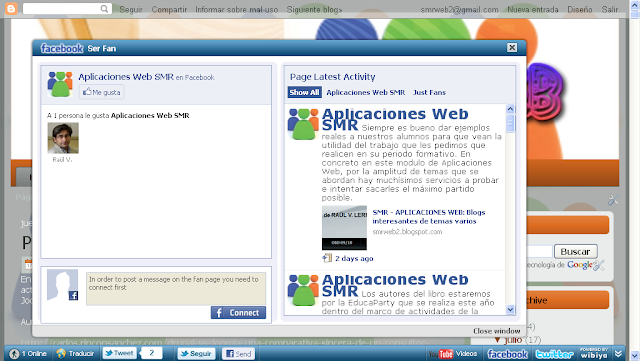Image resolution: width=640 pixels, height=361 pixels.
Task: Click Informar sobre mal uso
Action: [x=236, y=9]
